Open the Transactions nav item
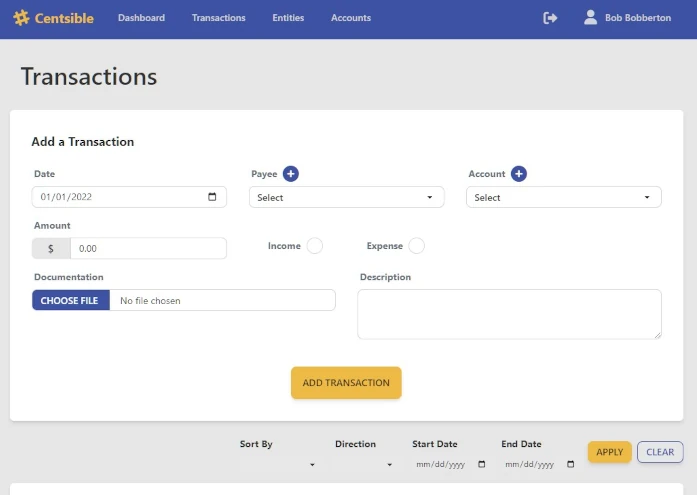The height and width of the screenshot is (495, 697). [219, 18]
